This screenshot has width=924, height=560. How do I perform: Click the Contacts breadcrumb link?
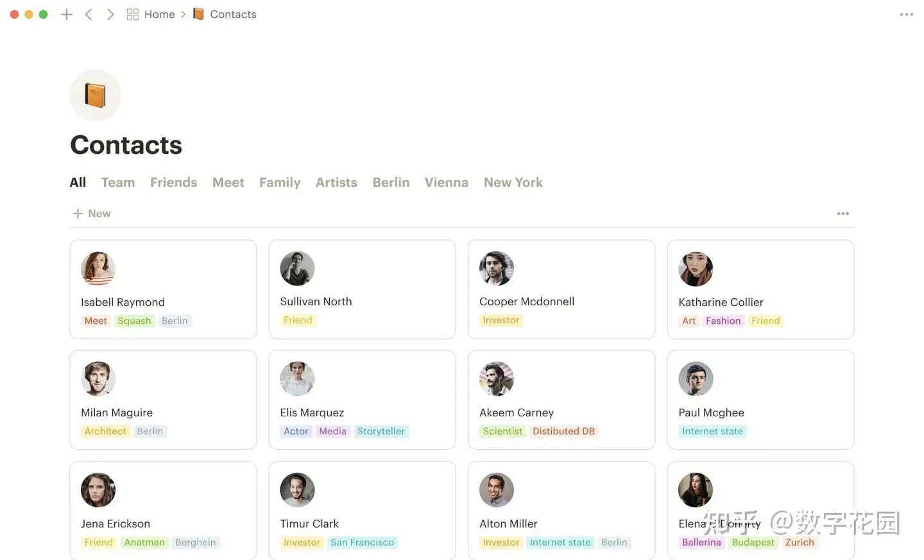(233, 14)
